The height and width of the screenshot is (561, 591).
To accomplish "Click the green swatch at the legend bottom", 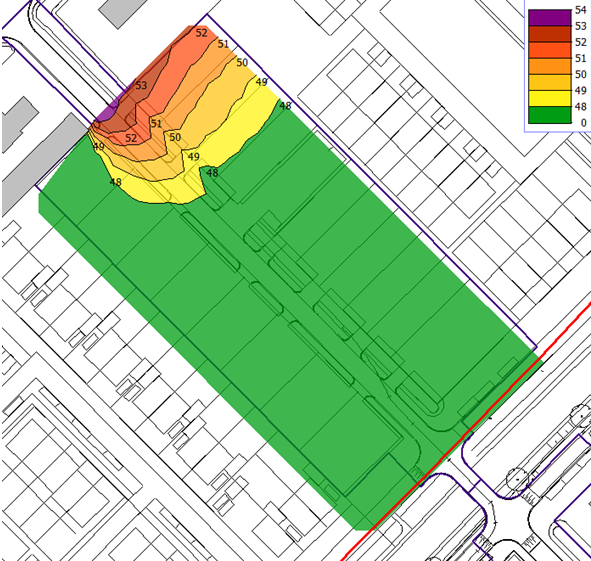I will click(550, 115).
